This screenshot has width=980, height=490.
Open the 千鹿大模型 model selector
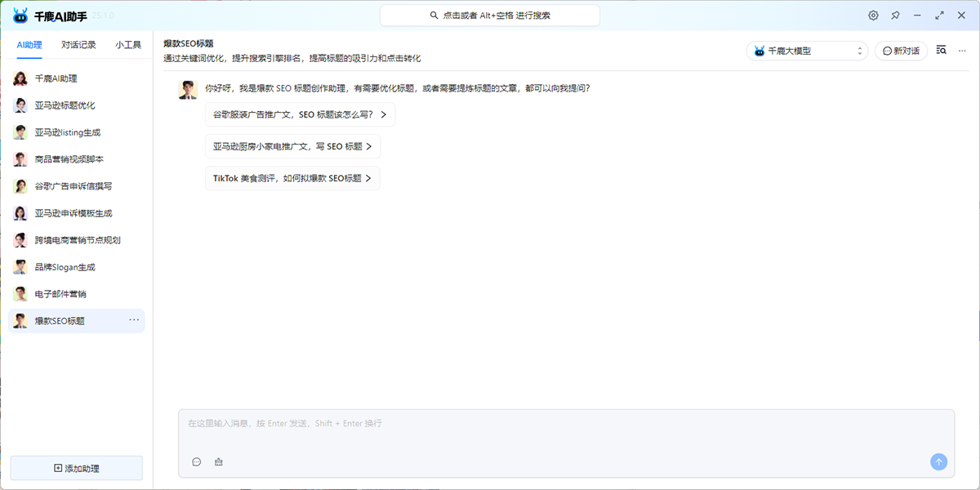click(x=806, y=50)
